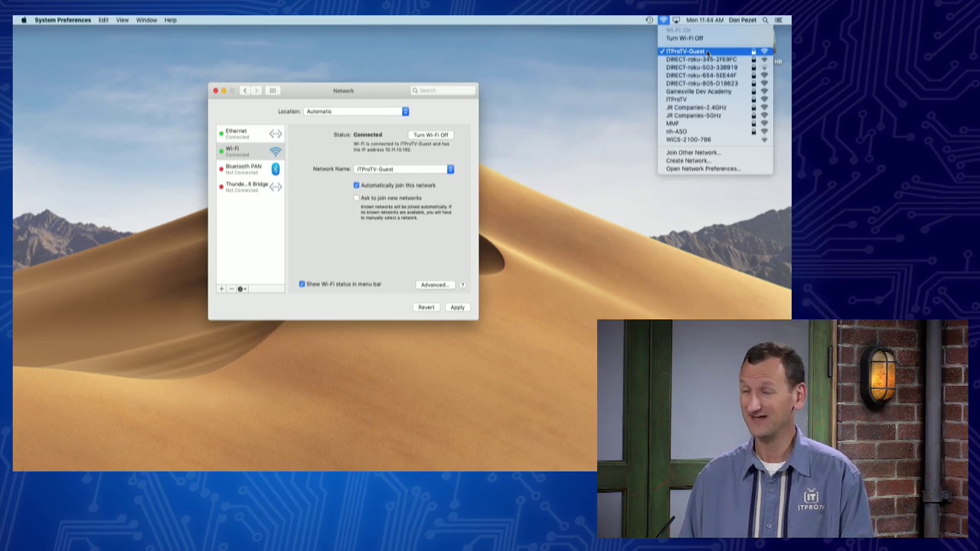
Task: Click the Don Pezet user name
Action: click(743, 20)
